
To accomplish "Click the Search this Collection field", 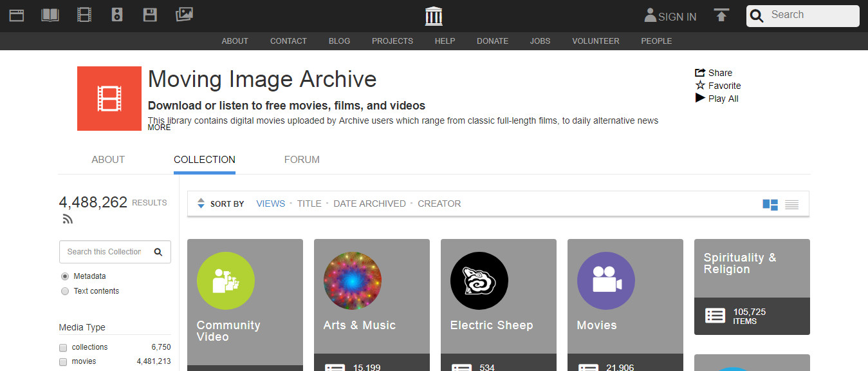I will [105, 252].
